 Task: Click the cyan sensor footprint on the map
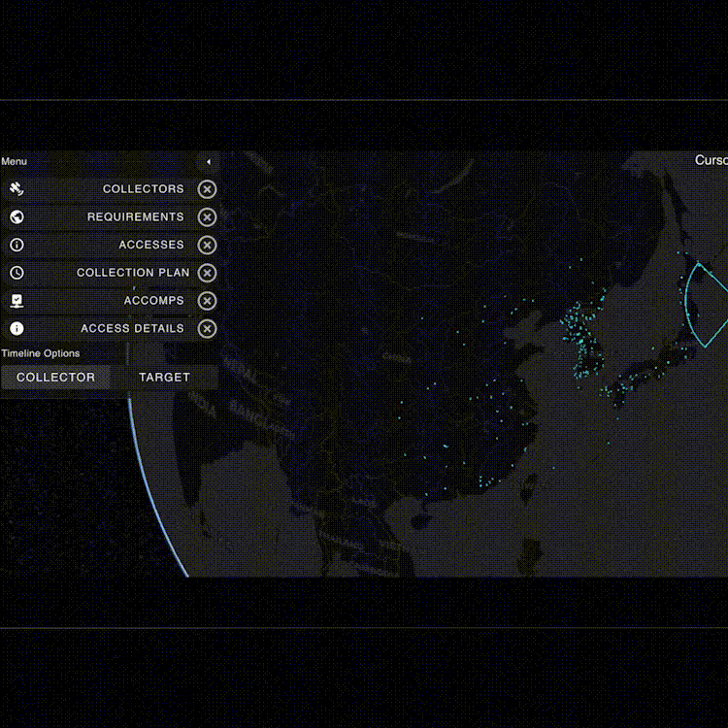click(x=706, y=304)
